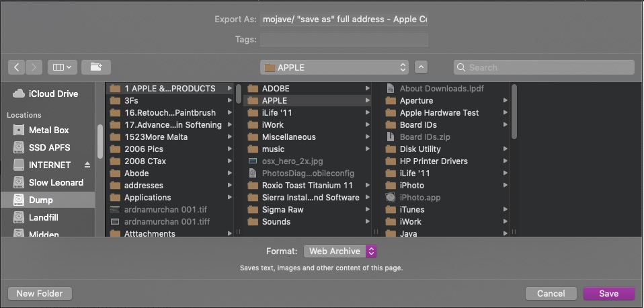Select the iPhoto.app application file
This screenshot has height=308, width=644.
point(420,198)
